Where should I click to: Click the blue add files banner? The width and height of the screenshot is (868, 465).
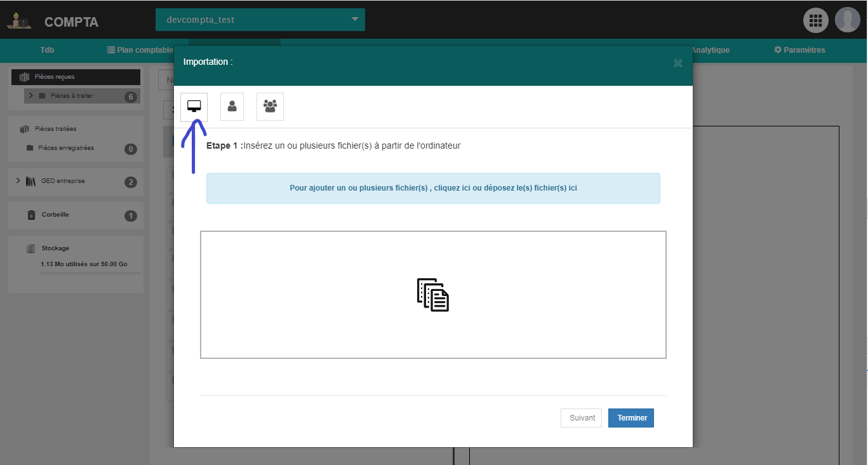[433, 189]
